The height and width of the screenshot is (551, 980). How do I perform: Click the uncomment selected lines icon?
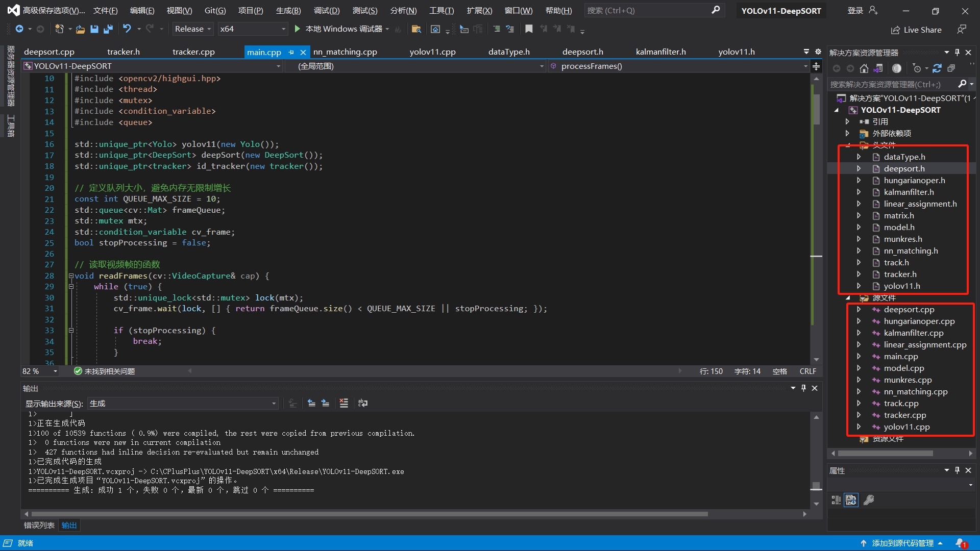click(510, 29)
